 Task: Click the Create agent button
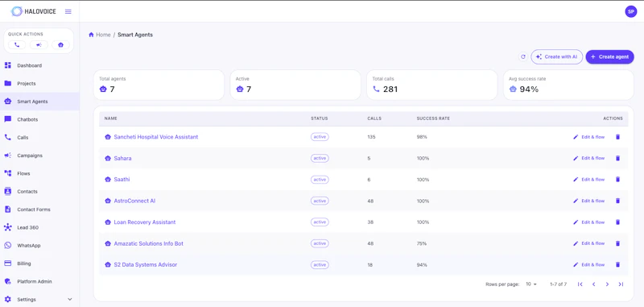coord(609,56)
